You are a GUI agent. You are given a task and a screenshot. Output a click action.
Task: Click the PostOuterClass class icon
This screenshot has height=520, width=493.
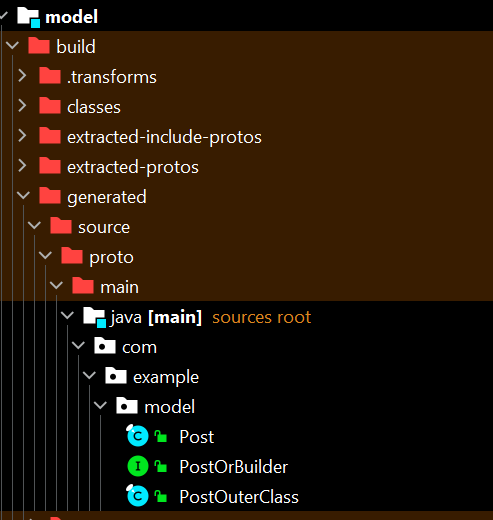pos(137,496)
